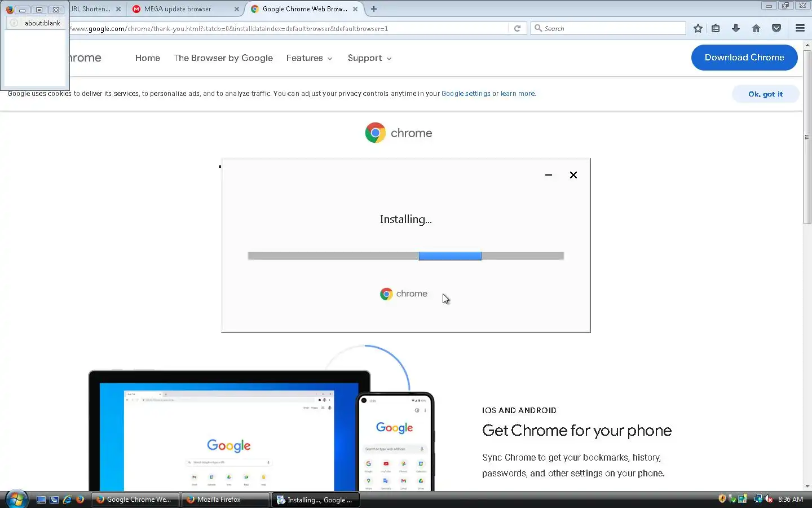This screenshot has width=812, height=508.
Task: Open the network status tray icon
Action: point(758,499)
